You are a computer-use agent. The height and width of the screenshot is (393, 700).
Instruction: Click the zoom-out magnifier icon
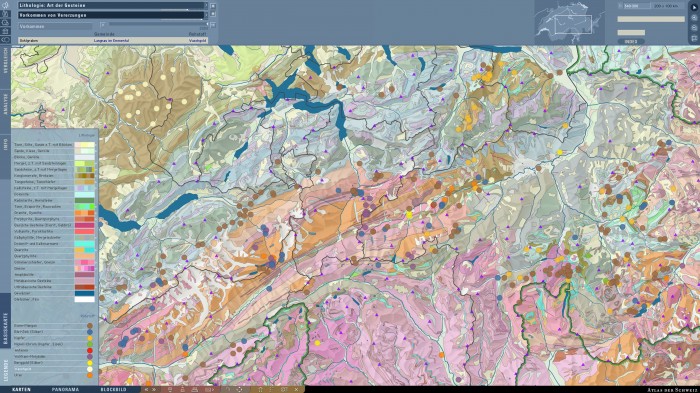[x=694, y=28]
